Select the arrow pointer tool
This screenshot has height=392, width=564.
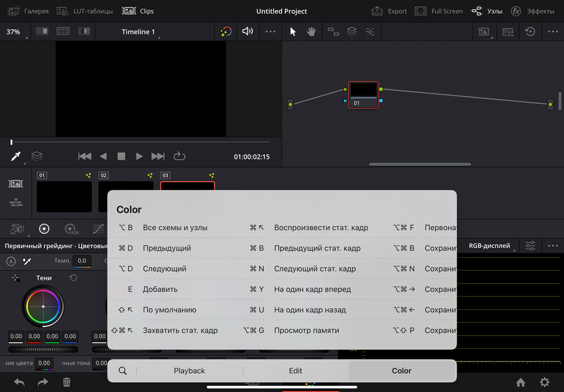point(293,31)
